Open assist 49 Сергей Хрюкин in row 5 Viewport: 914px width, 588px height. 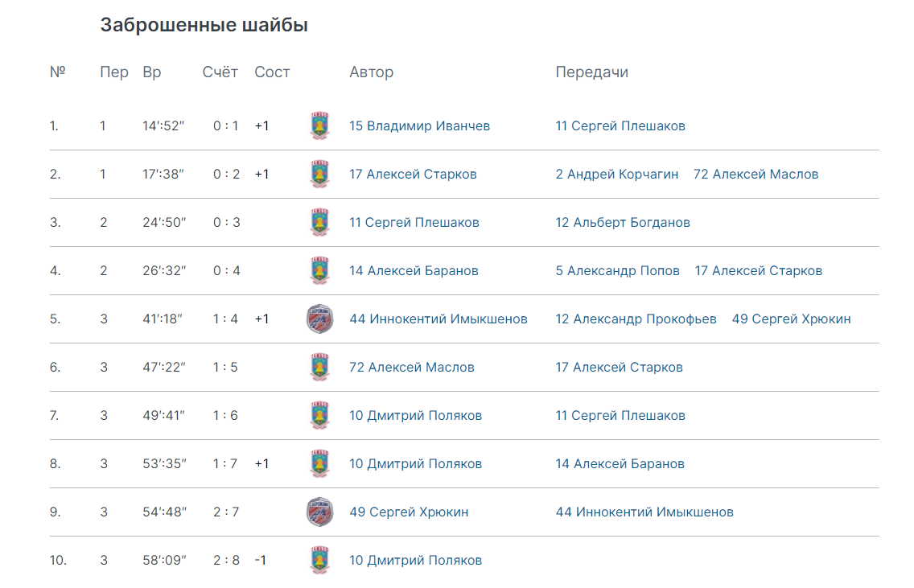[792, 319]
